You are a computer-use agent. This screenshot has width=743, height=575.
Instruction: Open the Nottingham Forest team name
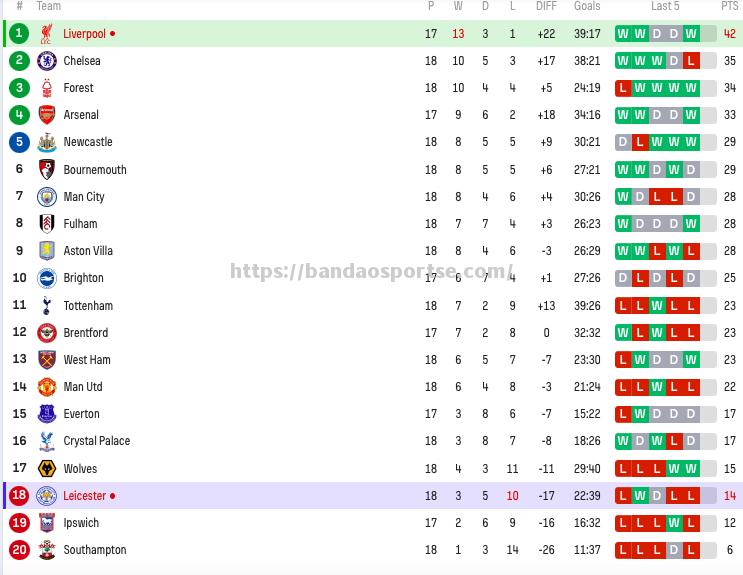[x=78, y=88]
